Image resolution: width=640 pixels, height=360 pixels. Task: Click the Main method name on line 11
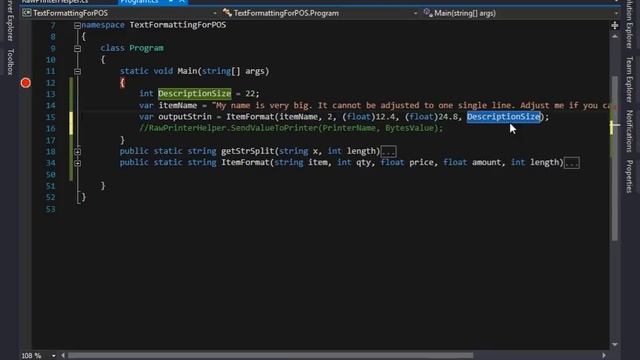(187, 71)
